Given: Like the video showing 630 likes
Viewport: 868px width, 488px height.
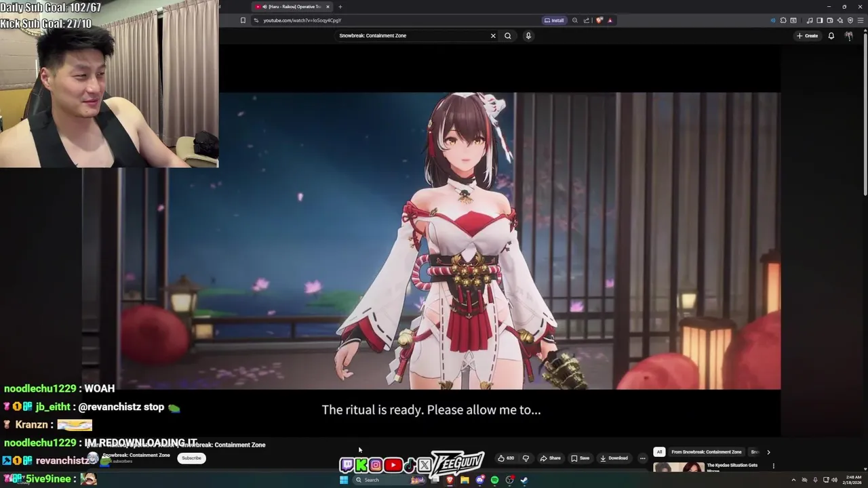Looking at the screenshot, I should point(506,458).
